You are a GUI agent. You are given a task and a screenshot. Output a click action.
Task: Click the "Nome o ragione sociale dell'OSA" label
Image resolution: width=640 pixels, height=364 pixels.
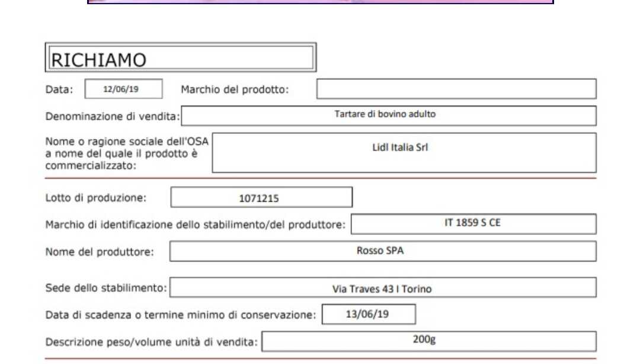(x=126, y=142)
